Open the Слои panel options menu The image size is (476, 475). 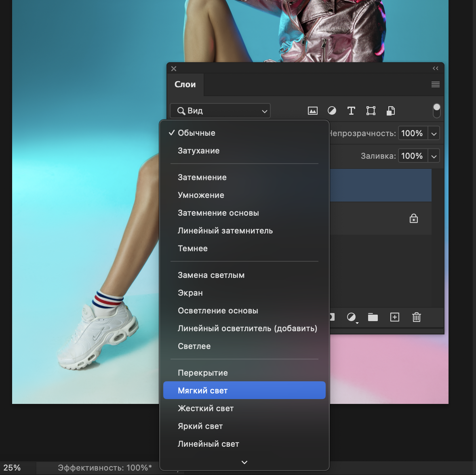coord(435,84)
